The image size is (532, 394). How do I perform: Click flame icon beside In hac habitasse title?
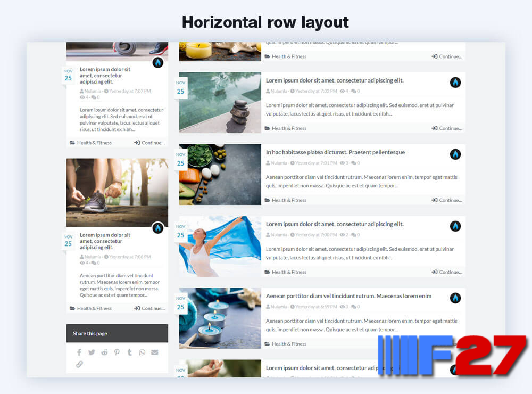[x=455, y=154]
